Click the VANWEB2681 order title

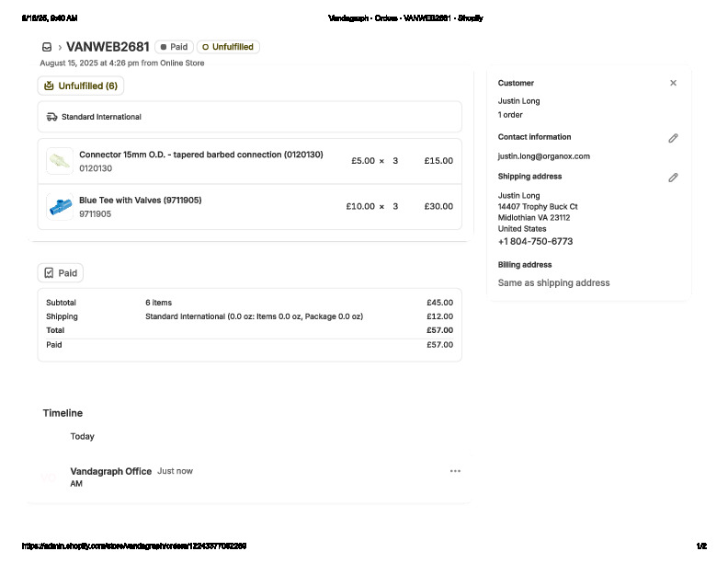click(x=108, y=47)
